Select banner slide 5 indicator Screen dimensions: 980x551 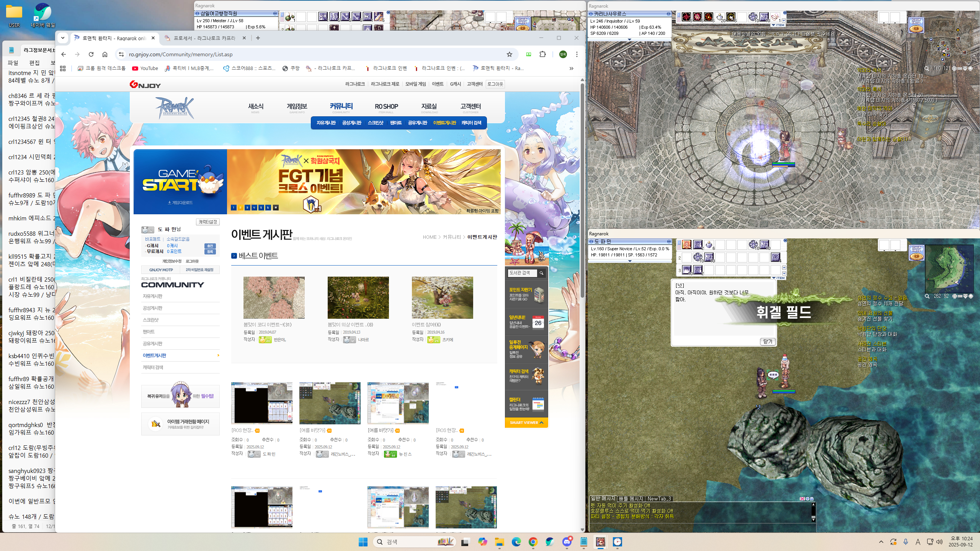coord(261,207)
